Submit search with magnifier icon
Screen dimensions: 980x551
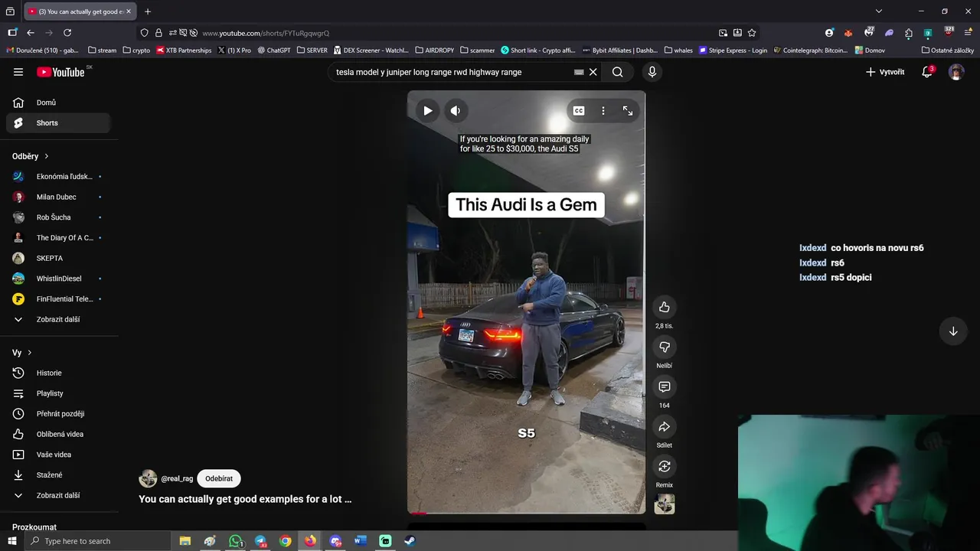(x=617, y=72)
